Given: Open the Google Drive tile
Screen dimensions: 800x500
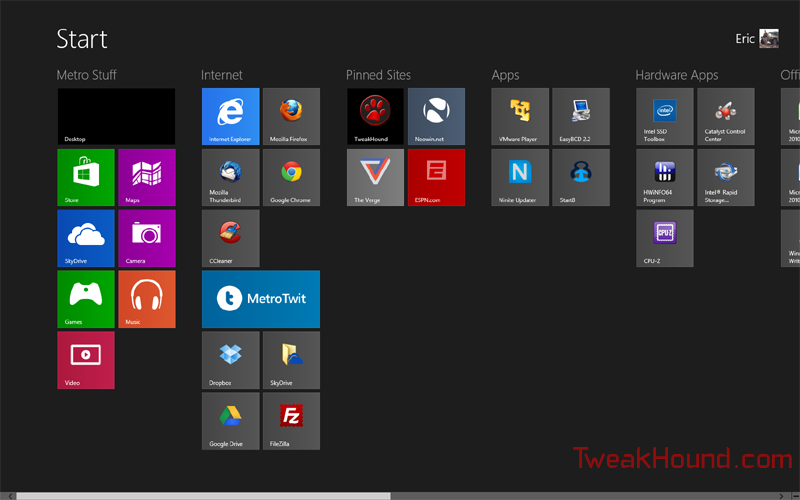Looking at the screenshot, I should (231, 421).
